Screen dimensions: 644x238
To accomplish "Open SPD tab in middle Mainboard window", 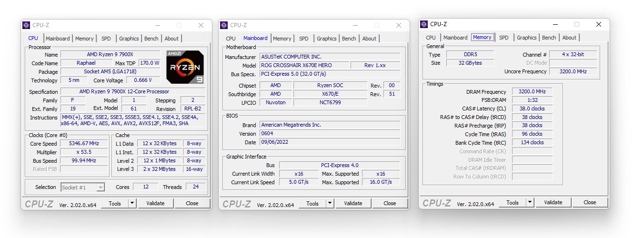I will [x=304, y=39].
